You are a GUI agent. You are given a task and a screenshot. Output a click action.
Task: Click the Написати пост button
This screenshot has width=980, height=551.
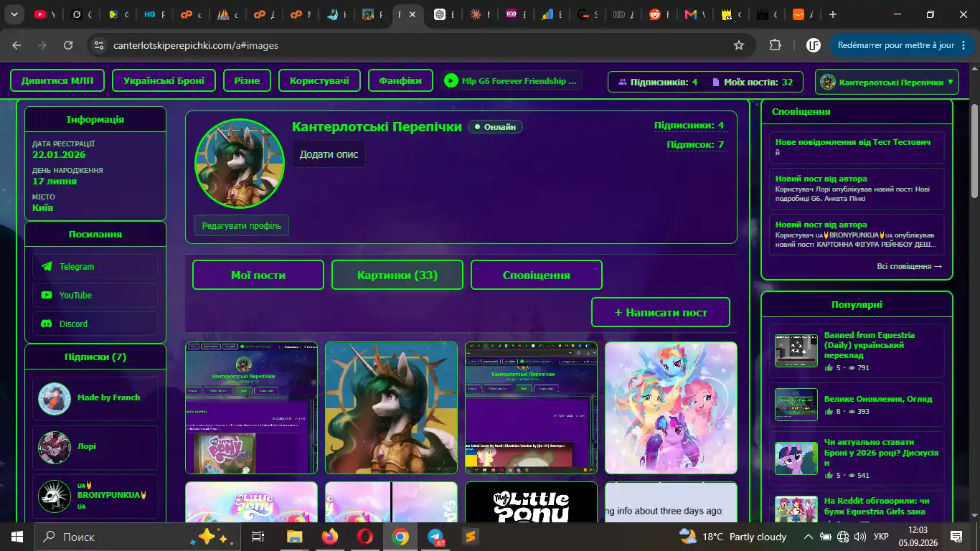(661, 312)
